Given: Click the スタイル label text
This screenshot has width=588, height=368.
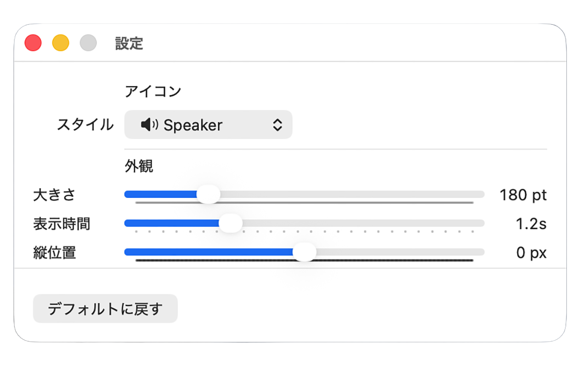Looking at the screenshot, I should coord(85,125).
